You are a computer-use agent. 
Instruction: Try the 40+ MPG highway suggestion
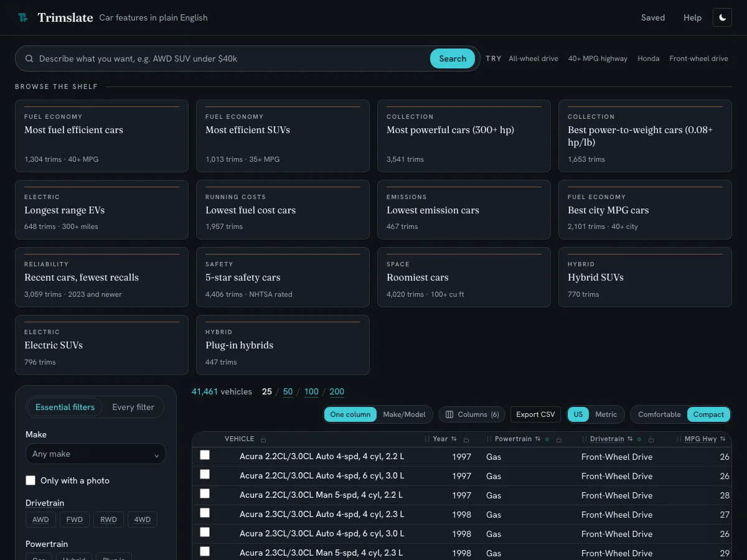coord(598,58)
